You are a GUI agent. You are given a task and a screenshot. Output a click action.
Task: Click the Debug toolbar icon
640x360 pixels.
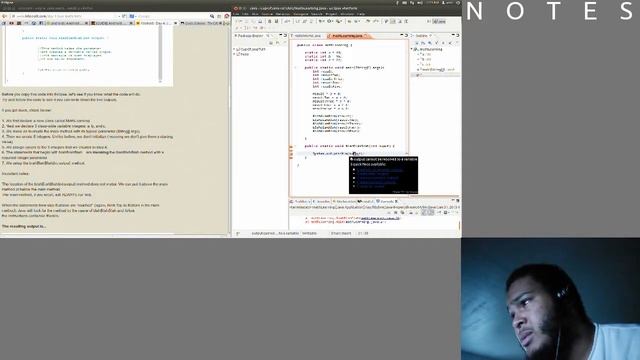320,21
